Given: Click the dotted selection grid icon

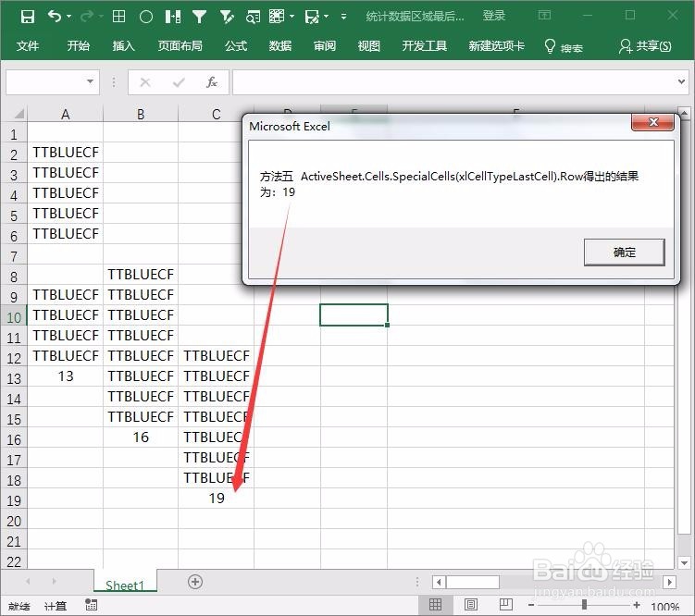Looking at the screenshot, I should pos(277,17).
